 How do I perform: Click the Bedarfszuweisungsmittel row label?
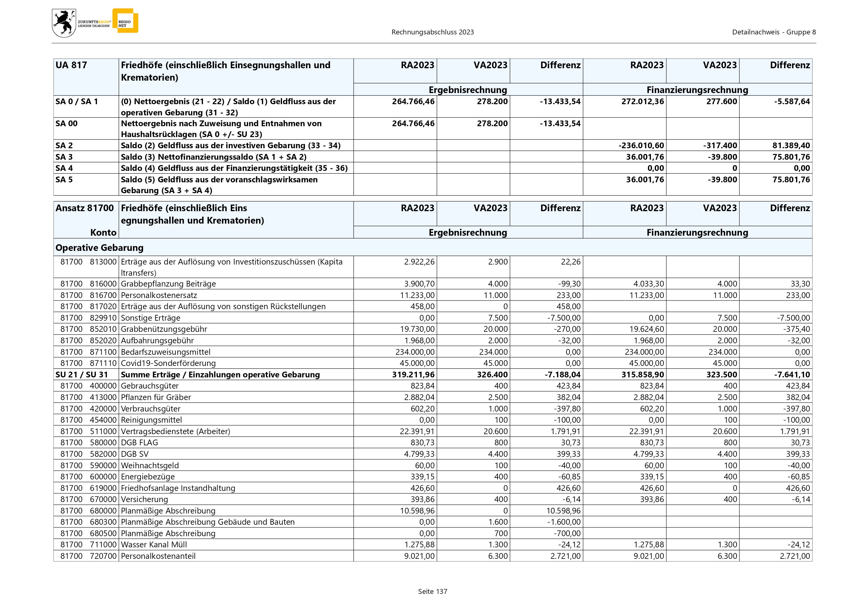pos(166,352)
